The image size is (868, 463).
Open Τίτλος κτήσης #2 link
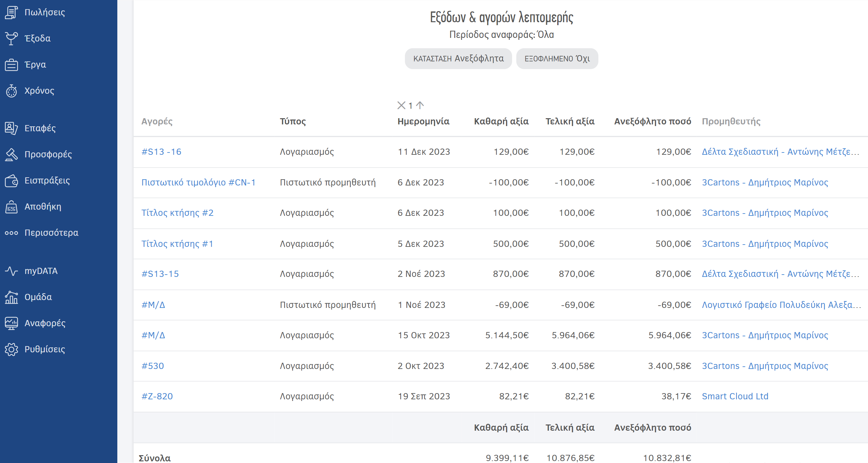click(177, 213)
